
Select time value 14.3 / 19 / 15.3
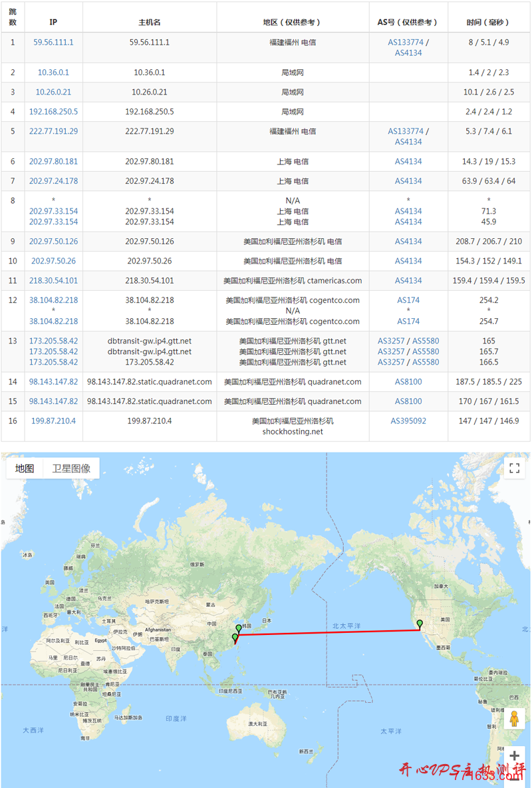click(x=489, y=161)
